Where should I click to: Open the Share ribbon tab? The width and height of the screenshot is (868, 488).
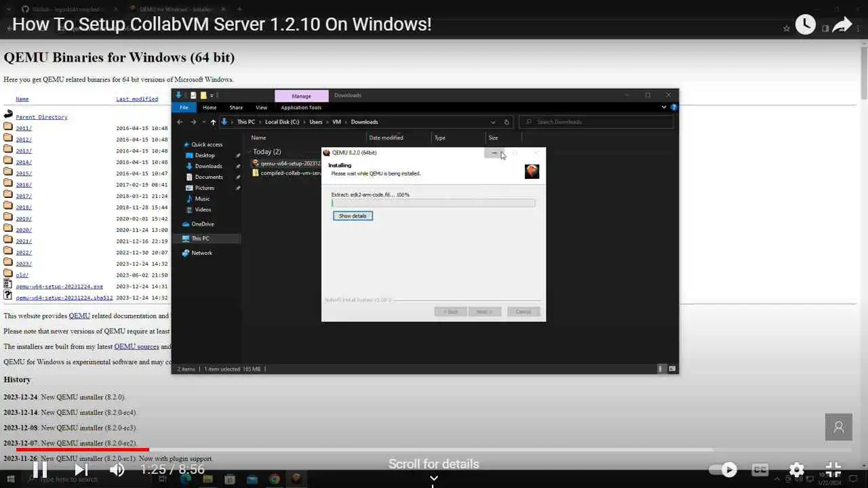tap(236, 107)
